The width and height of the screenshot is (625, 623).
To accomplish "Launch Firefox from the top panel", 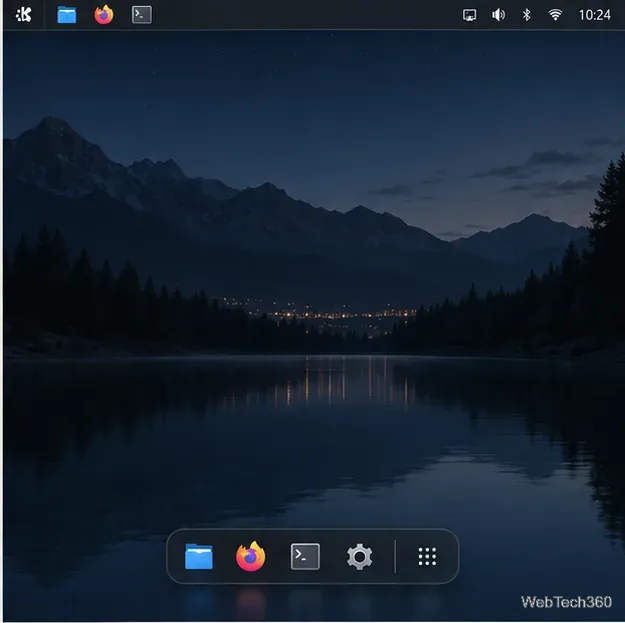I will [x=104, y=15].
